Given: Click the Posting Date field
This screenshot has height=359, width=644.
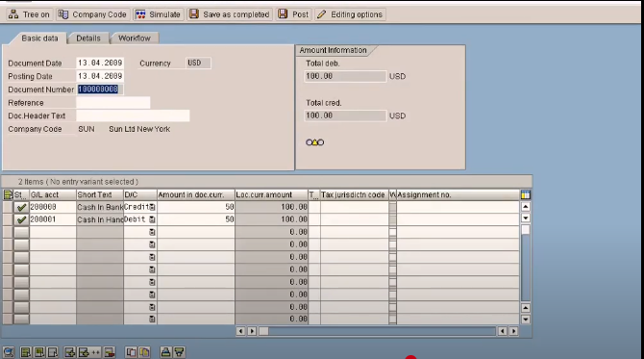Looking at the screenshot, I should pyautogui.click(x=100, y=76).
